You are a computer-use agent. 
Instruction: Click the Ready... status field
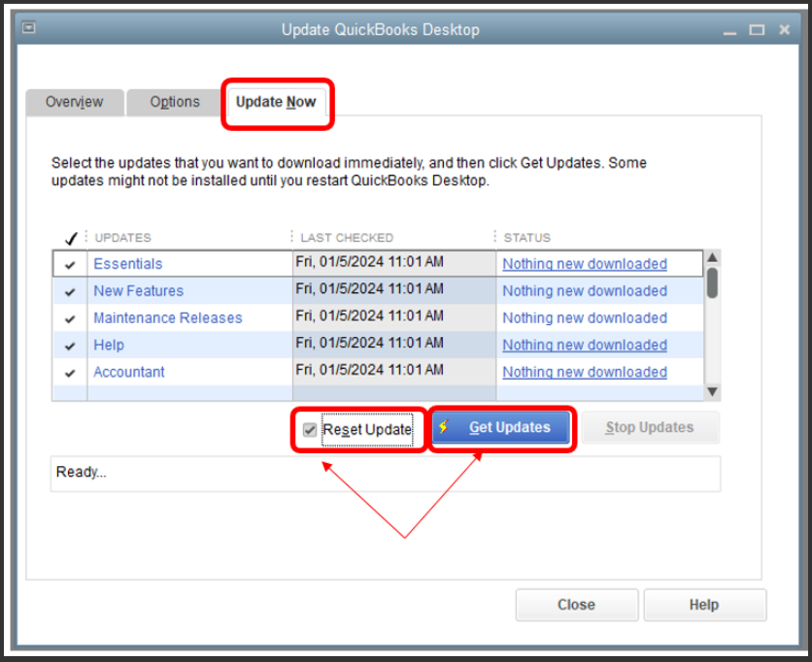[386, 473]
